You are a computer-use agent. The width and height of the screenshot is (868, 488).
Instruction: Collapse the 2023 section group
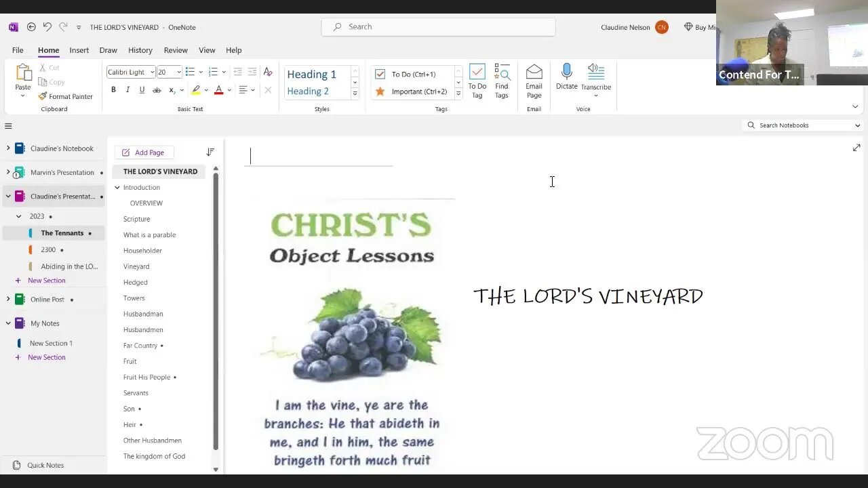tap(18, 216)
